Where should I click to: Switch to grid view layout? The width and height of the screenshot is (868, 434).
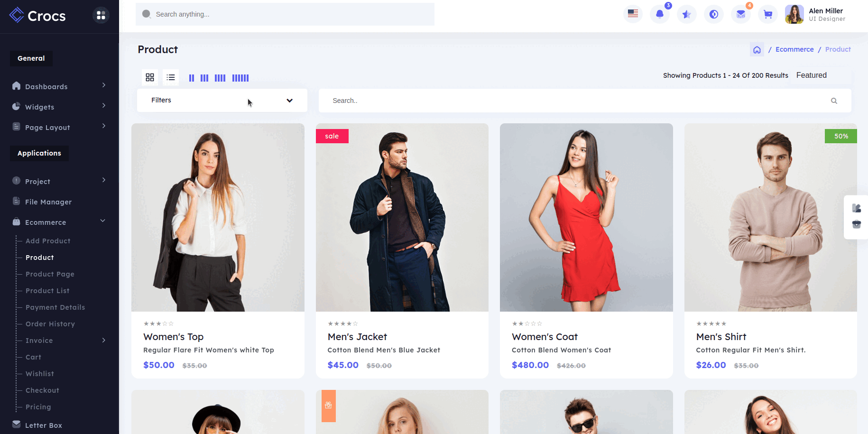click(x=150, y=77)
